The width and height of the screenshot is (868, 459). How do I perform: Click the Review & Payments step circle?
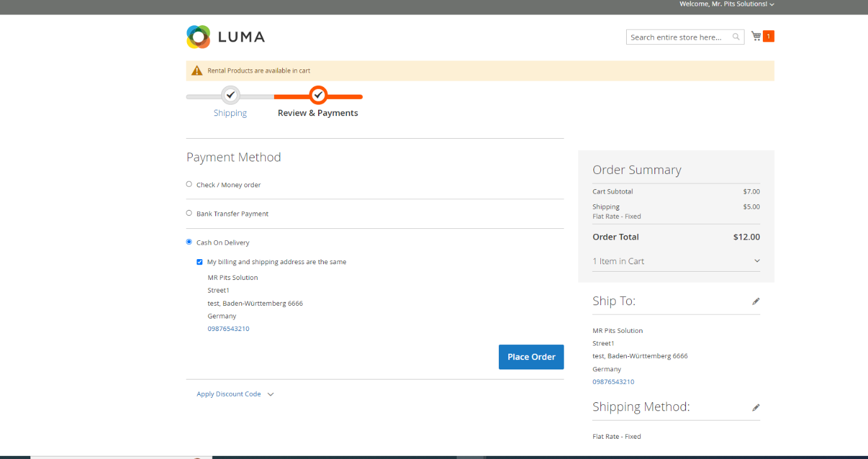tap(319, 95)
